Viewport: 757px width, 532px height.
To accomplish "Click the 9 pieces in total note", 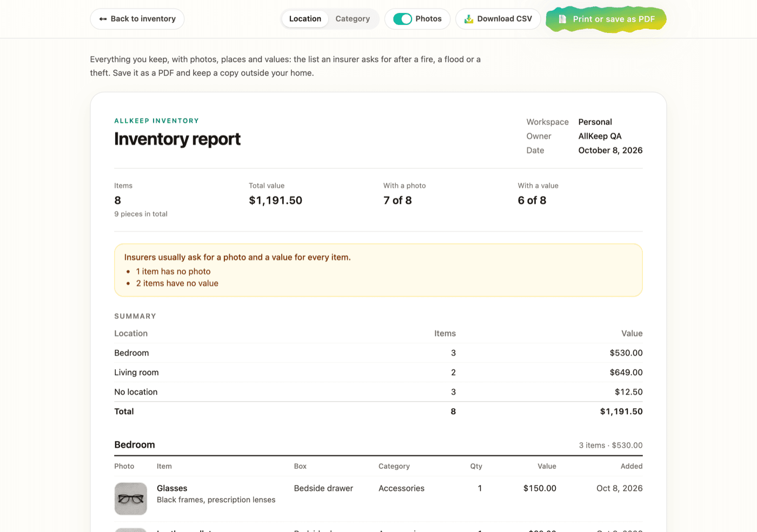I will (141, 214).
